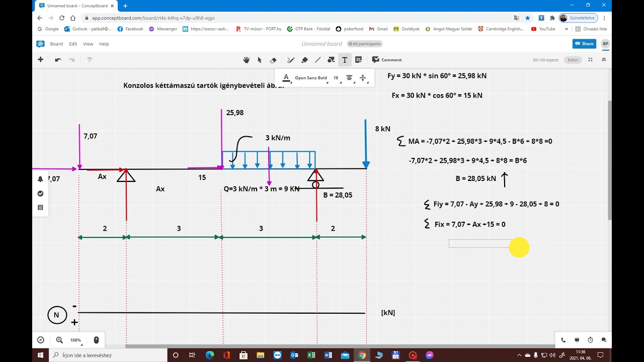Viewport: 644px width, 362px height.
Task: Select the Sticky note tool
Action: pyautogui.click(x=358, y=60)
